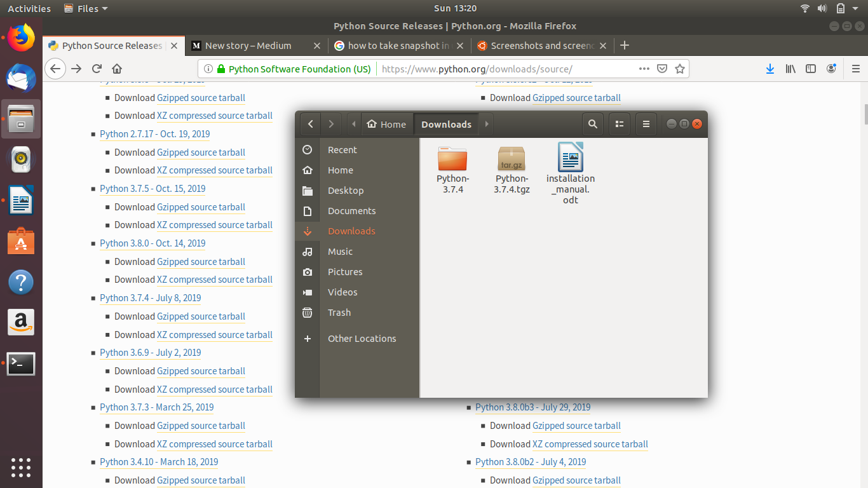Bookmark this page with the star
The width and height of the screenshot is (868, 488).
(x=680, y=69)
